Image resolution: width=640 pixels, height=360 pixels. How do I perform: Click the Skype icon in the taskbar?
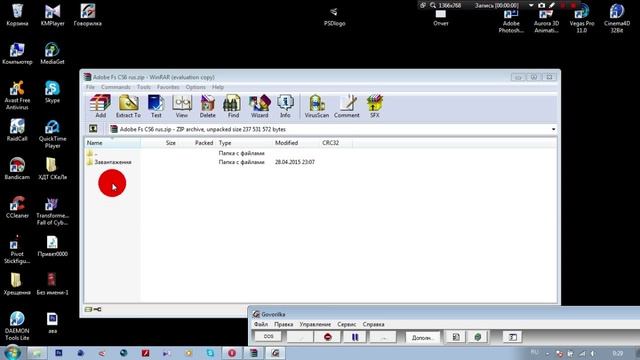click(x=210, y=353)
